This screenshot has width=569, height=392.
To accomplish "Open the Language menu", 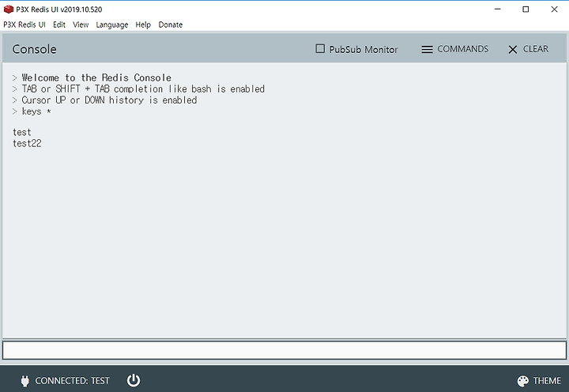I will pyautogui.click(x=111, y=24).
